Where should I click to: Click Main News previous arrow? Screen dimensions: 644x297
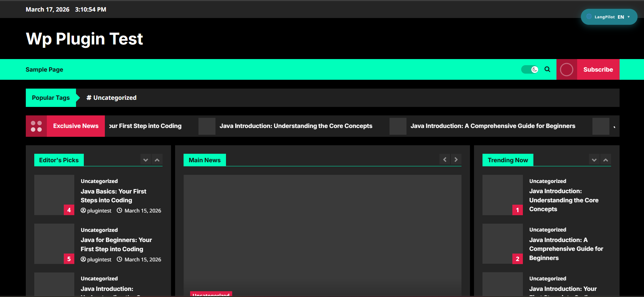pyautogui.click(x=445, y=160)
